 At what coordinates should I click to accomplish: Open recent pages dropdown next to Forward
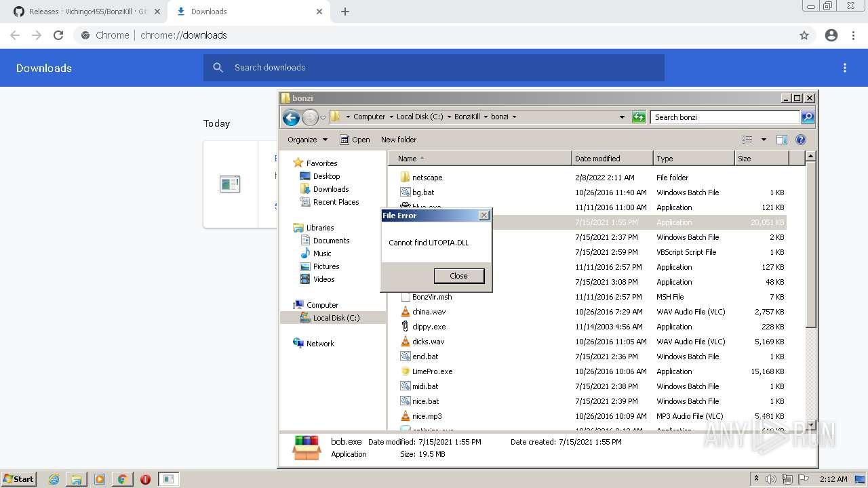click(323, 117)
